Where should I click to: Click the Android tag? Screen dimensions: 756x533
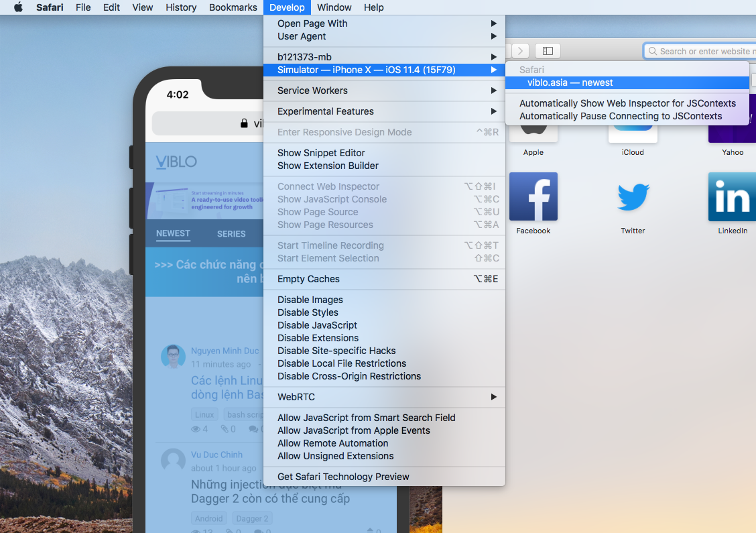pos(208,518)
